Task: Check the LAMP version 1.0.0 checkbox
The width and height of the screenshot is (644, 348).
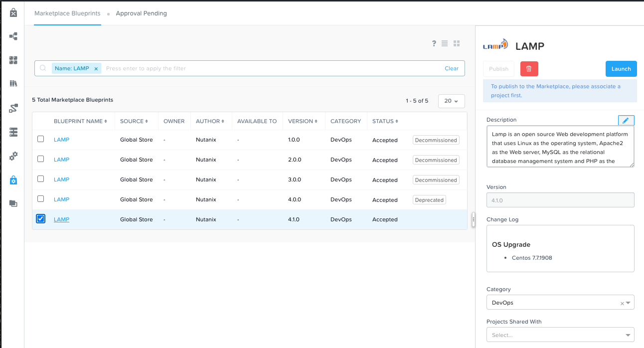Action: (41, 139)
